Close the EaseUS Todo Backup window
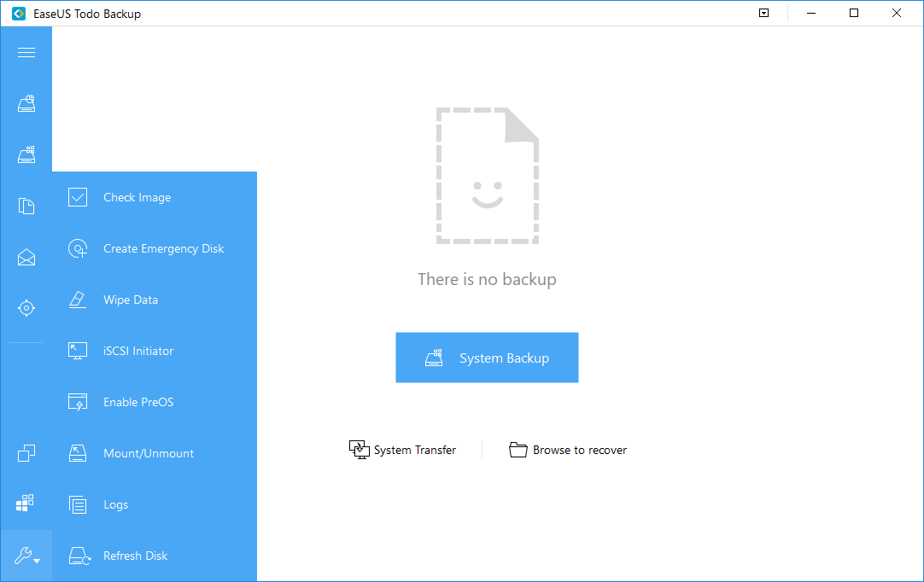The width and height of the screenshot is (924, 582). [x=897, y=13]
